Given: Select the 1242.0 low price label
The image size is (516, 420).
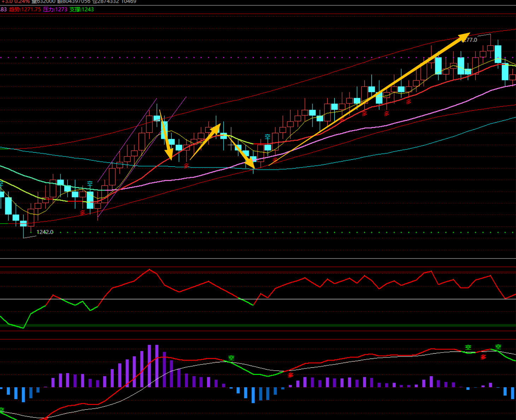Looking at the screenshot, I should (45, 232).
